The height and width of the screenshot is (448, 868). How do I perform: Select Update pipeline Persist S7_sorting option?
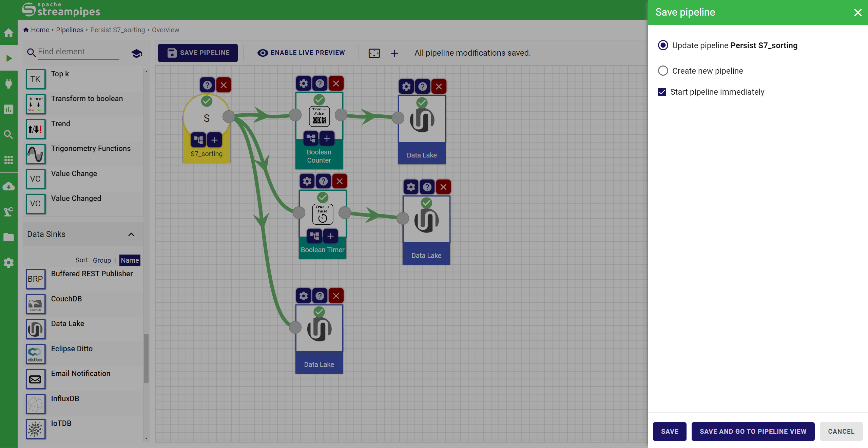(663, 45)
